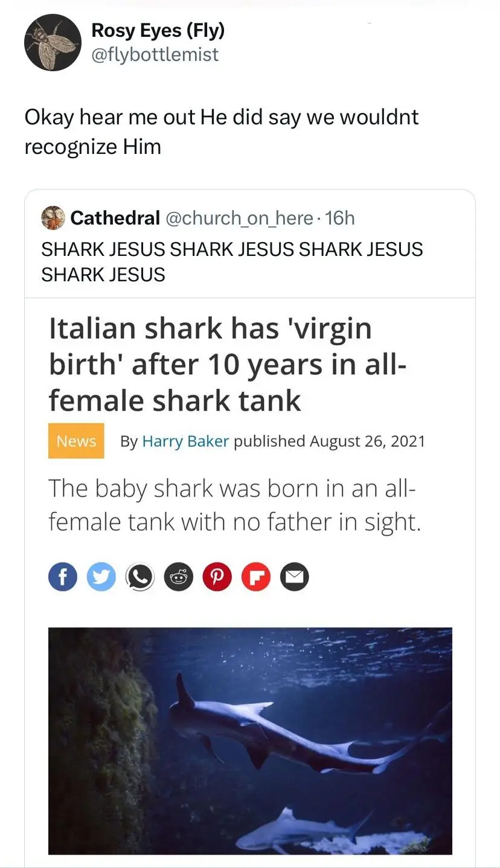Viewport: 500px width, 868px height.
Task: Share article via Pinterest icon
Action: (x=217, y=578)
